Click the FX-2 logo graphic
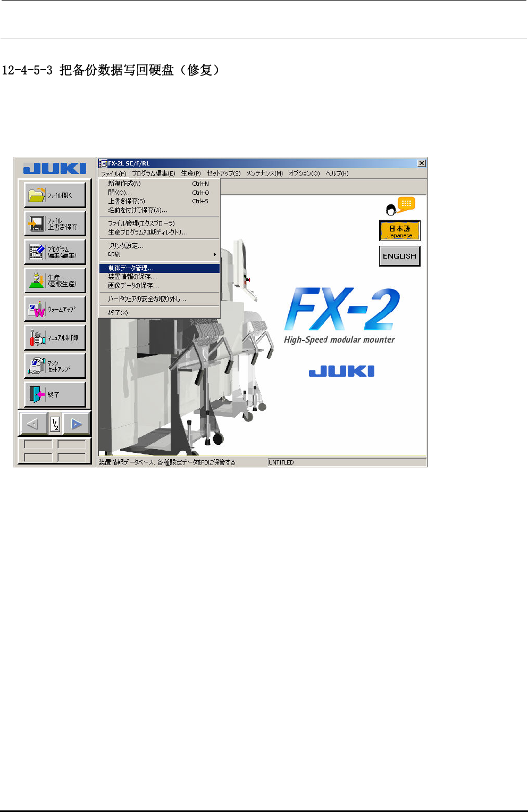 pos(342,309)
